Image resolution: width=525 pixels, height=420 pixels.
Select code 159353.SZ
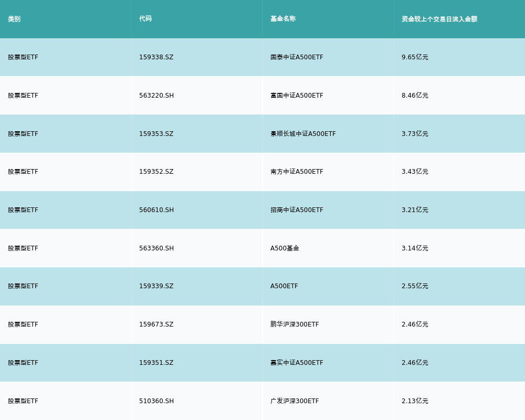156,134
